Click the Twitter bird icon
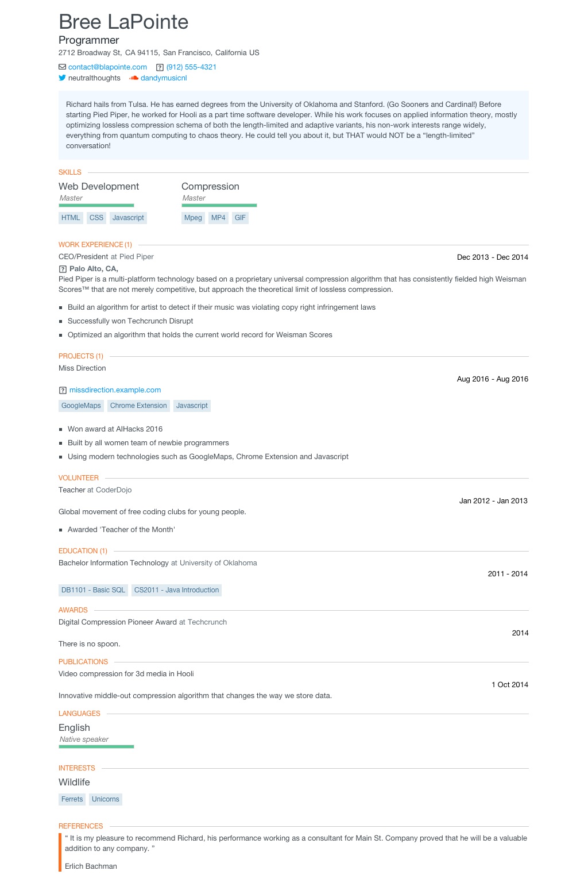Viewport: 588px width, 890px height. click(62, 78)
